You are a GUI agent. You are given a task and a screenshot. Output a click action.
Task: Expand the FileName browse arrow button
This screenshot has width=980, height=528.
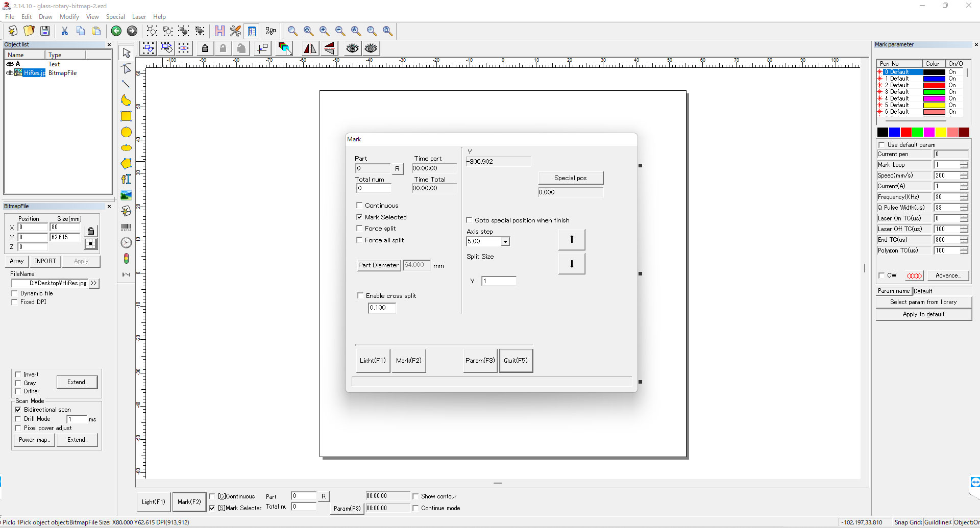(x=94, y=283)
